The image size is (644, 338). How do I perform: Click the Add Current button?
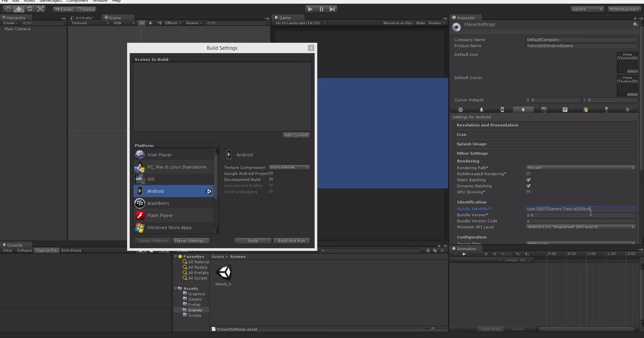[x=296, y=135]
